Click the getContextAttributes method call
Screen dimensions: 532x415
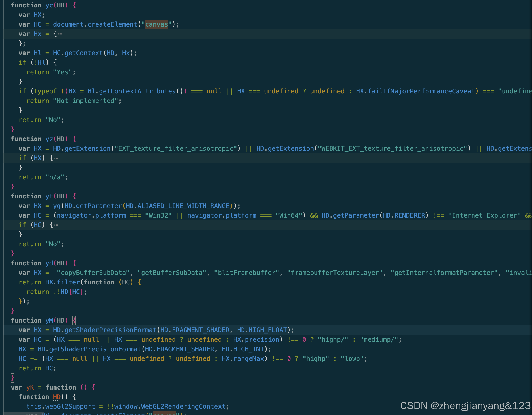click(x=137, y=91)
